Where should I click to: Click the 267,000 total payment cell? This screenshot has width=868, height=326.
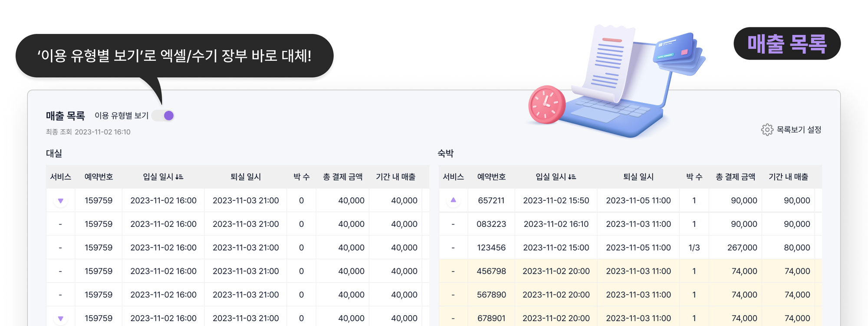pos(742,248)
